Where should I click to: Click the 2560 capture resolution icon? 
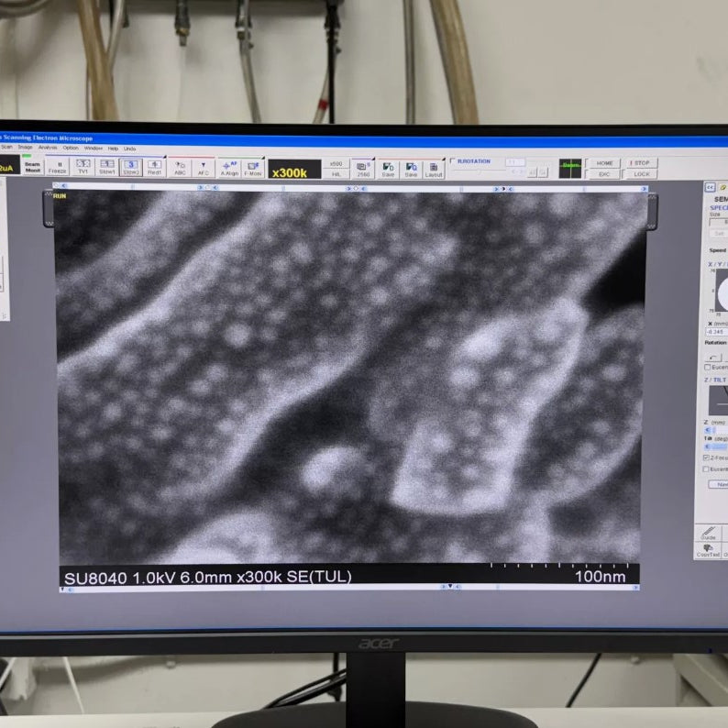(x=363, y=170)
